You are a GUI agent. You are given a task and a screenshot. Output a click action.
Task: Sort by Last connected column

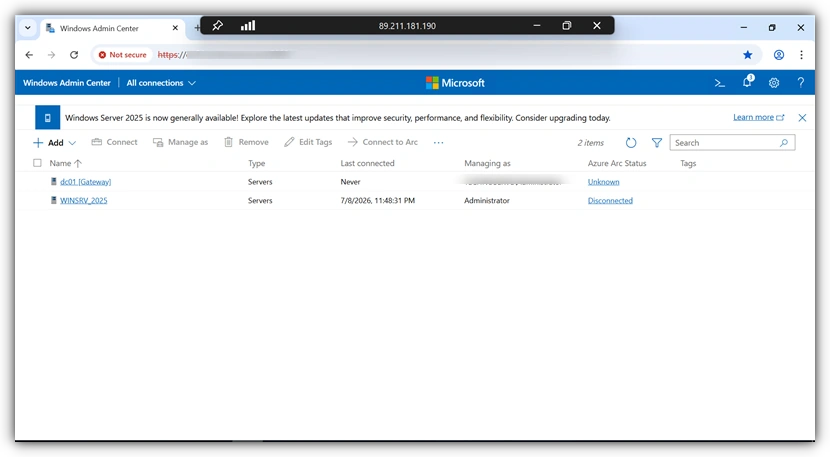(x=367, y=163)
